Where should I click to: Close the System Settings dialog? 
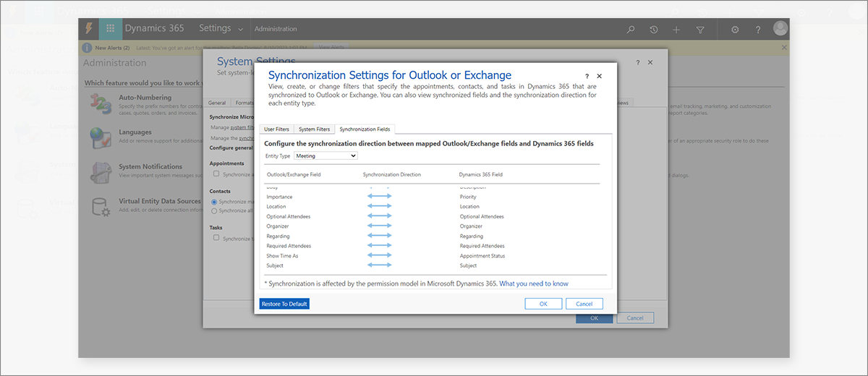click(x=650, y=63)
